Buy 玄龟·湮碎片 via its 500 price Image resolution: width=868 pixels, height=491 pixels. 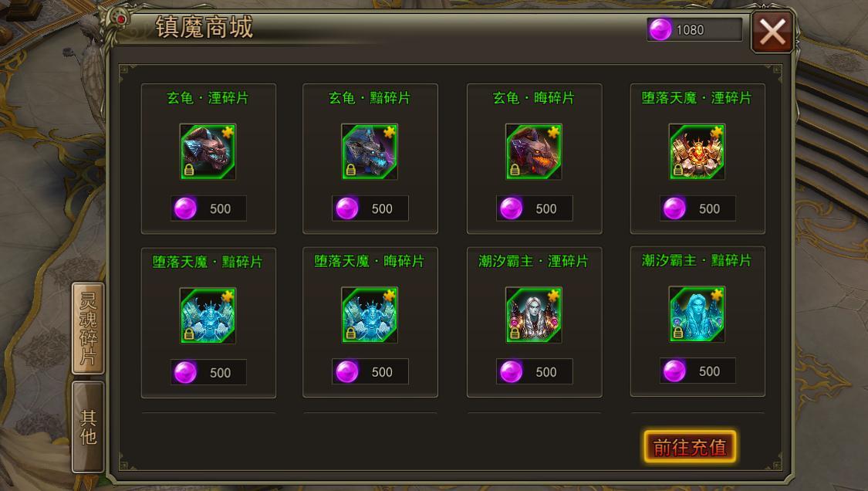[x=208, y=208]
